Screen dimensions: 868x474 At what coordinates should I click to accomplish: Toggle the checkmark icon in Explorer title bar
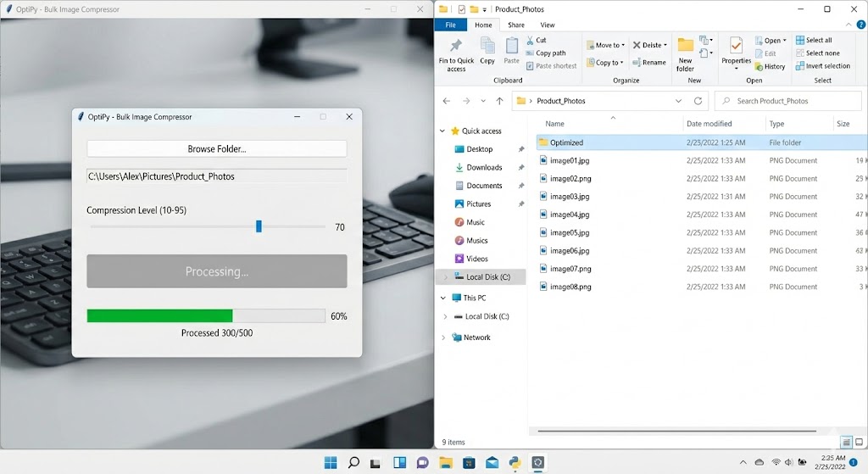(x=462, y=8)
